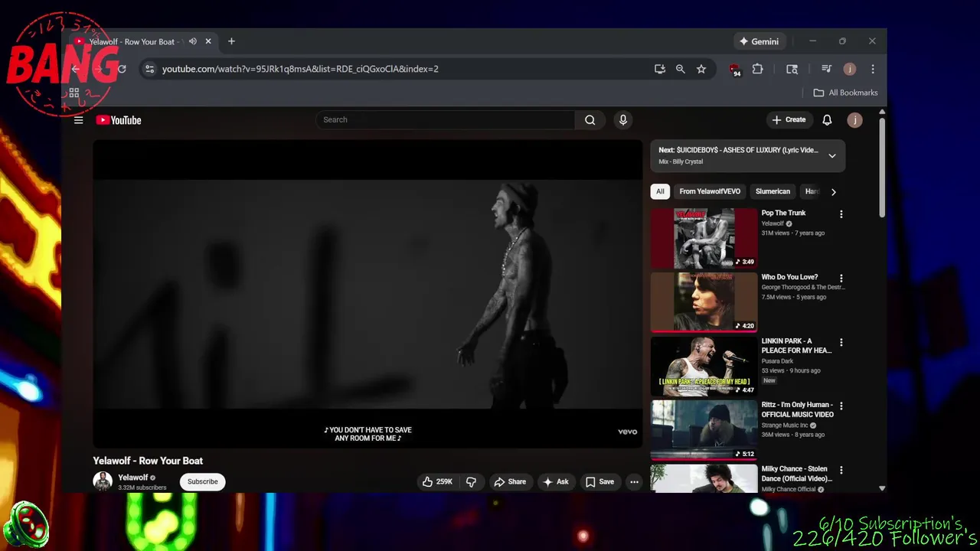Expand the Next up mix playlist panel
The height and width of the screenshot is (551, 980).
click(x=832, y=156)
